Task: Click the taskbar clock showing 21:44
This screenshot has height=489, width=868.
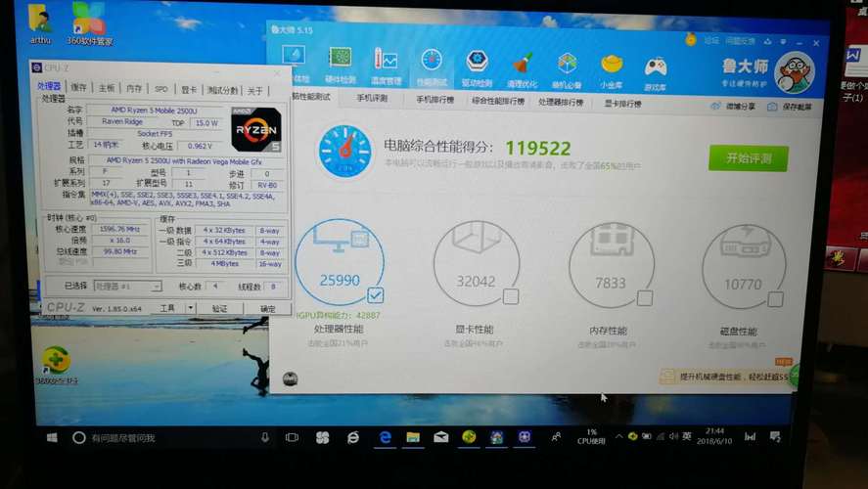Action: (714, 436)
